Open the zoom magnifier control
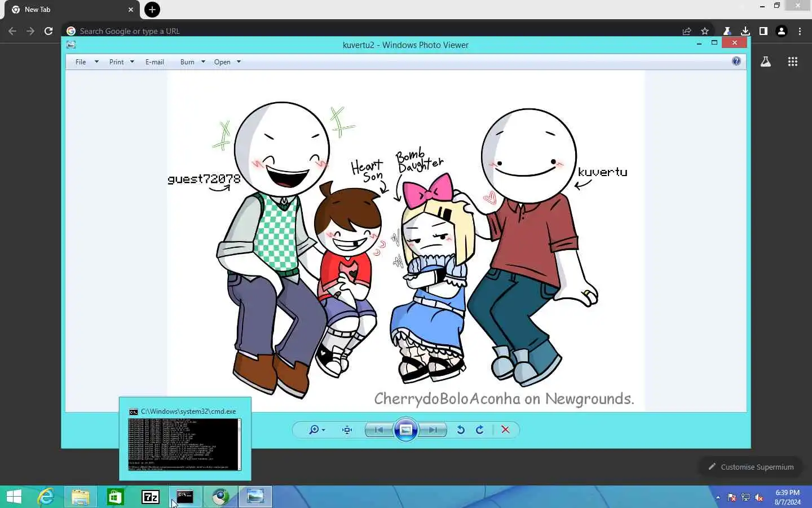Screen dimensions: 812x508 click(x=317, y=430)
